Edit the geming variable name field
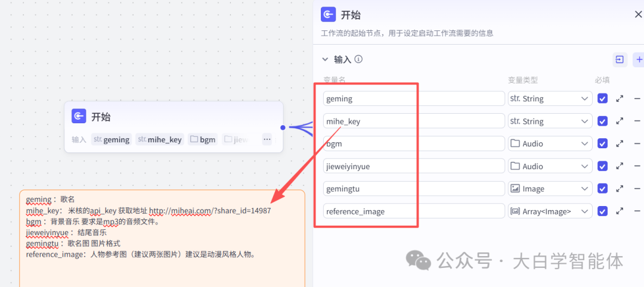Viewport: 644px width, 287px height. [x=414, y=98]
